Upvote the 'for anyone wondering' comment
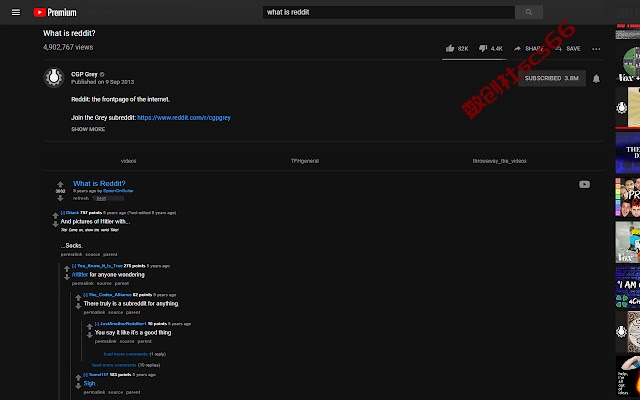Viewport: 640px width, 400px height. click(67, 269)
